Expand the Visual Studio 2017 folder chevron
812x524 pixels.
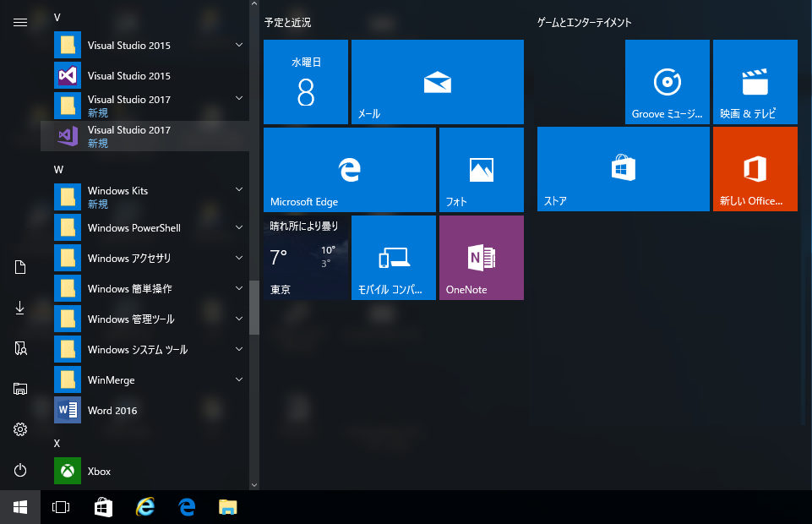(239, 98)
